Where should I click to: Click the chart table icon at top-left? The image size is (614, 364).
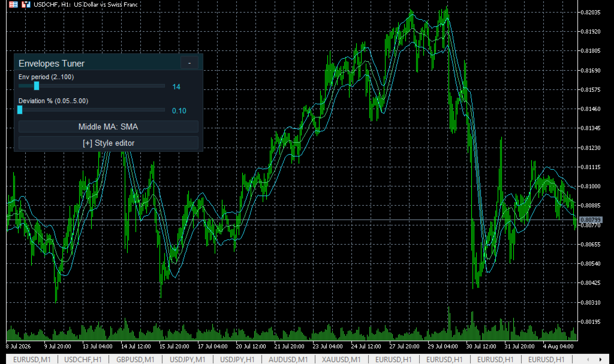pyautogui.click(x=13, y=5)
